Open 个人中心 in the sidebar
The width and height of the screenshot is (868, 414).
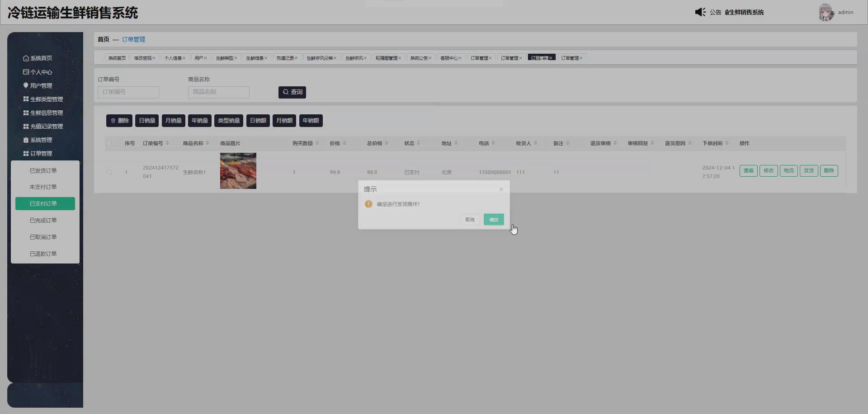click(x=38, y=72)
